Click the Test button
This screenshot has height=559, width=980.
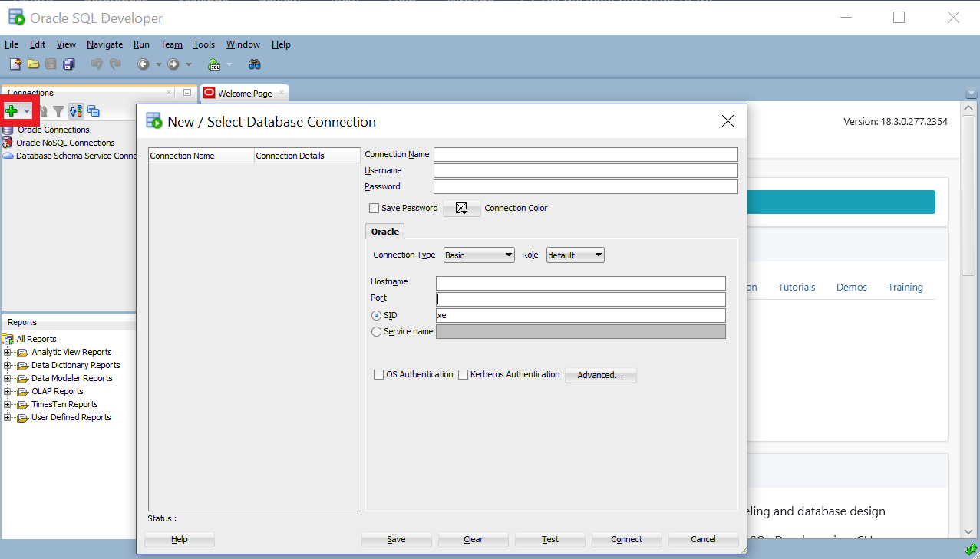550,539
